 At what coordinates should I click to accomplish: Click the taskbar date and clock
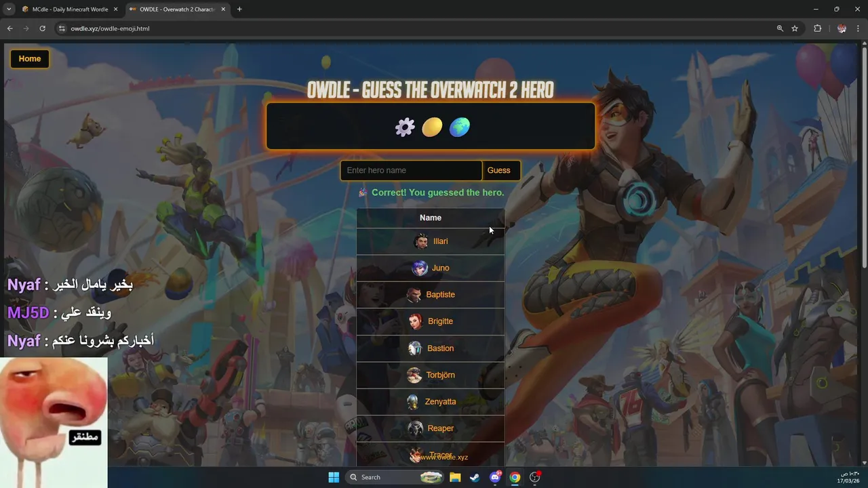[x=850, y=477]
